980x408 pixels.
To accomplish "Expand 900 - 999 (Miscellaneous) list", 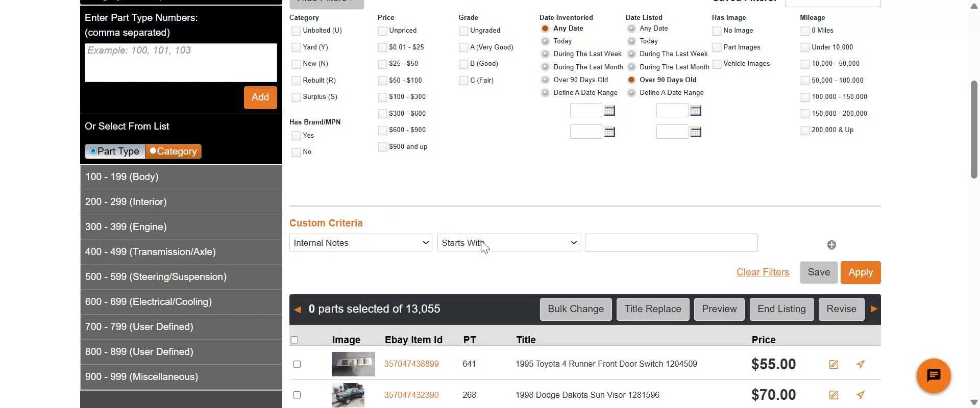I will pos(181,377).
